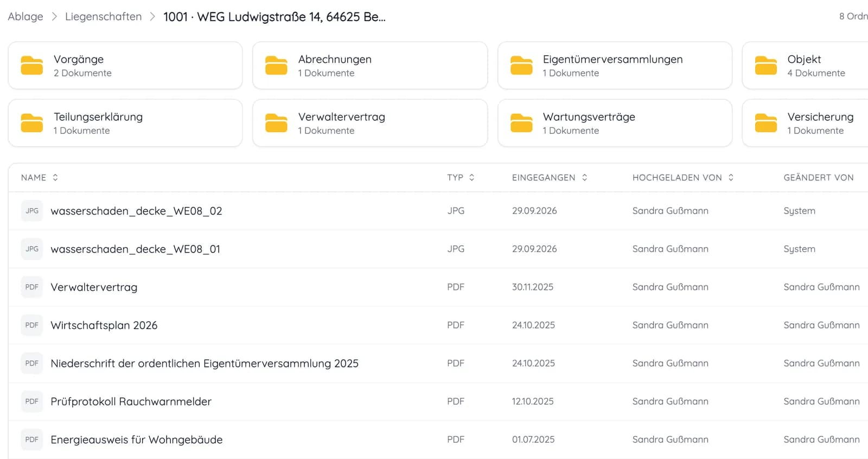Open the Vorgänge folder icon
Viewport: 868px width, 459px height.
point(31,66)
